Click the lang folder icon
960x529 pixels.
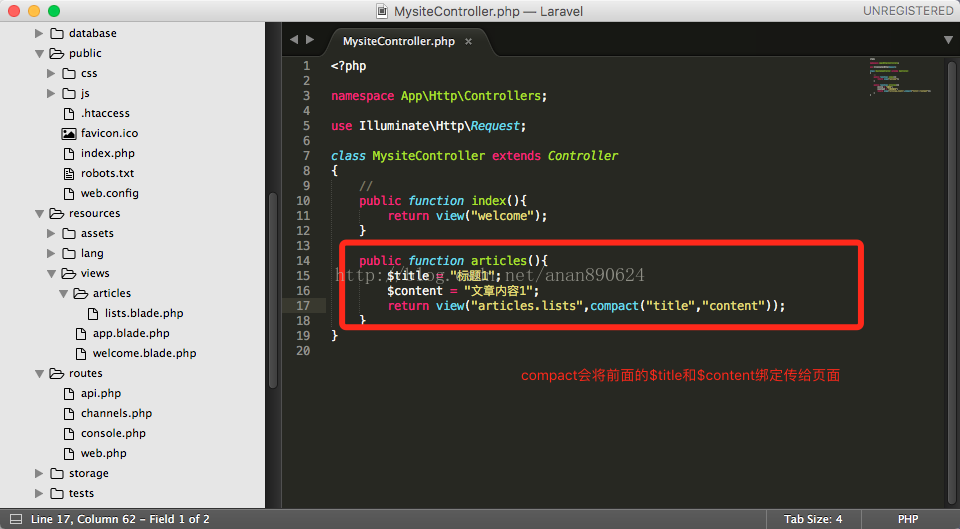pyautogui.click(x=69, y=253)
